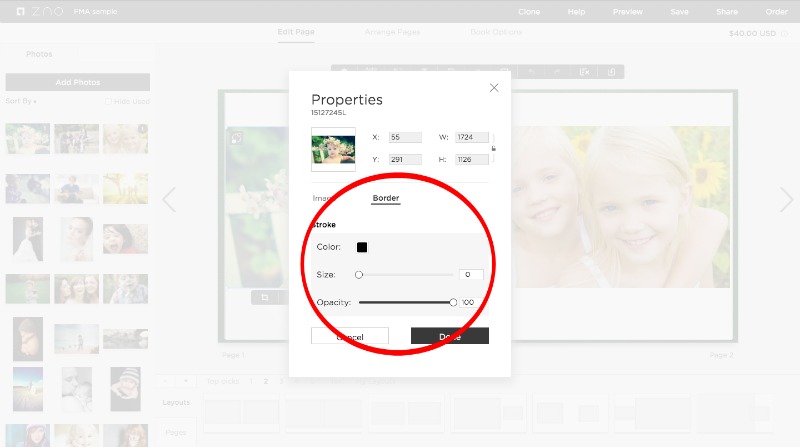Viewport: 800px width, 447px height.
Task: Select layout count filter 2
Action: [266, 381]
